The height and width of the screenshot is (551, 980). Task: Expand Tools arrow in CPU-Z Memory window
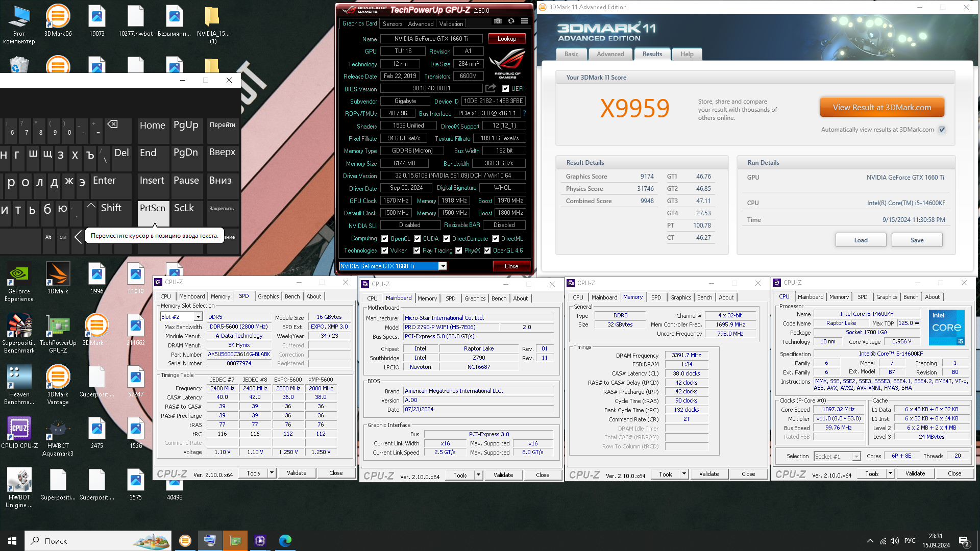pyautogui.click(x=684, y=474)
